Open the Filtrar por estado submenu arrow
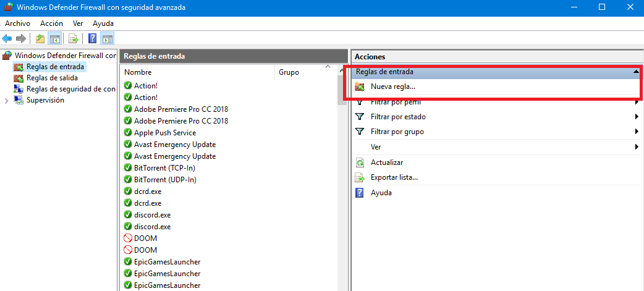 pyautogui.click(x=637, y=117)
